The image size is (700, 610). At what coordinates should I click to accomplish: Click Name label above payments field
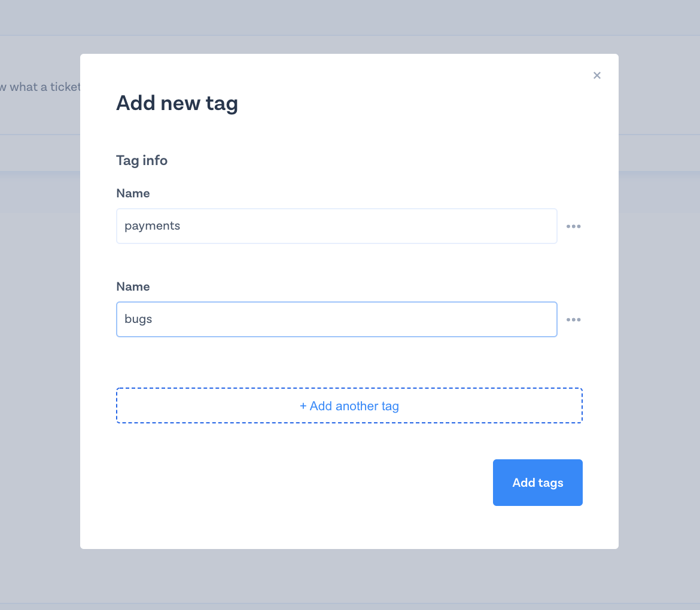click(133, 193)
